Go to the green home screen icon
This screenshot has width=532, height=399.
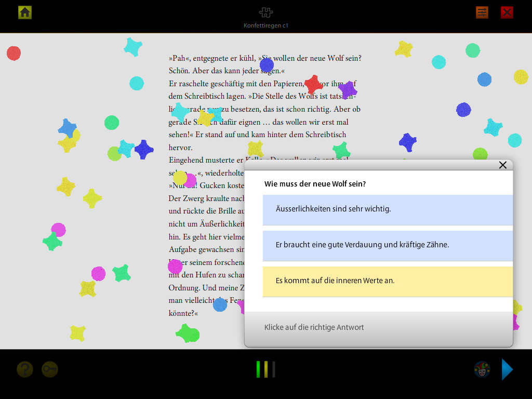tap(25, 12)
